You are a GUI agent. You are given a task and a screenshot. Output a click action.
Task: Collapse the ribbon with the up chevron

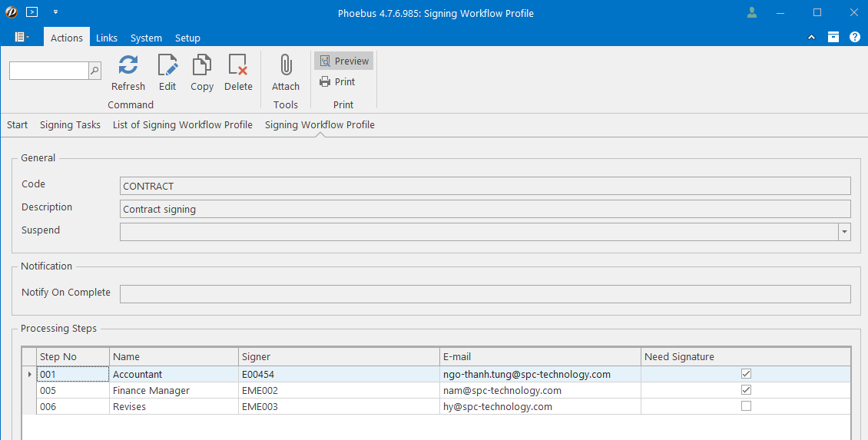[812, 38]
